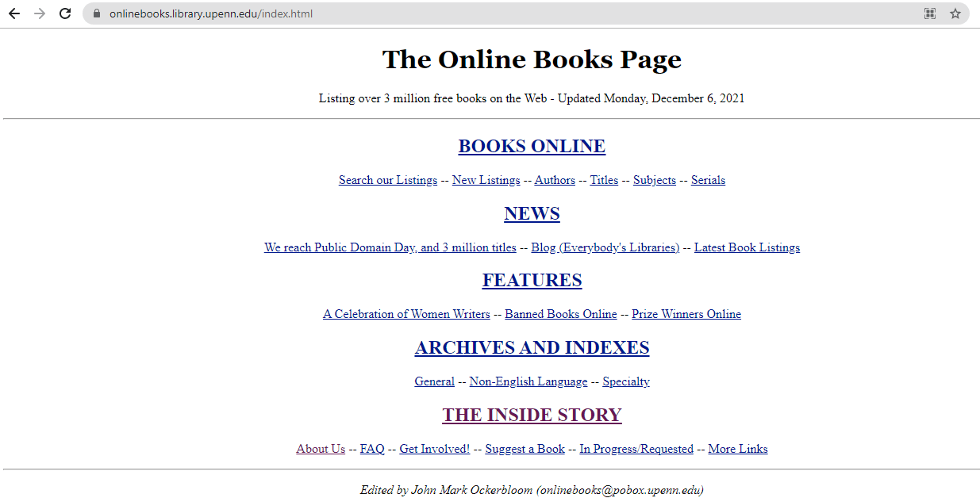Reload the page with the refresh icon
The image size is (980, 498).
pyautogui.click(x=65, y=13)
